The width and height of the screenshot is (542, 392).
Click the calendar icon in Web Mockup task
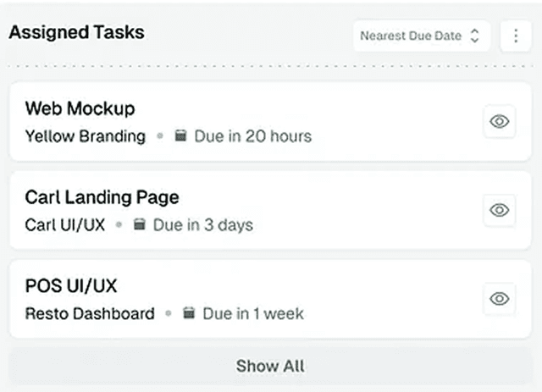(180, 135)
